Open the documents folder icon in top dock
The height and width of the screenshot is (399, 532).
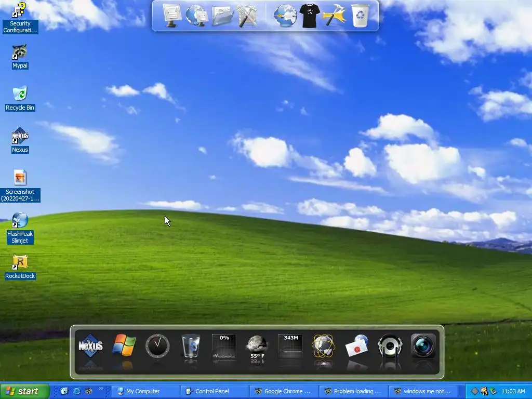coord(222,15)
